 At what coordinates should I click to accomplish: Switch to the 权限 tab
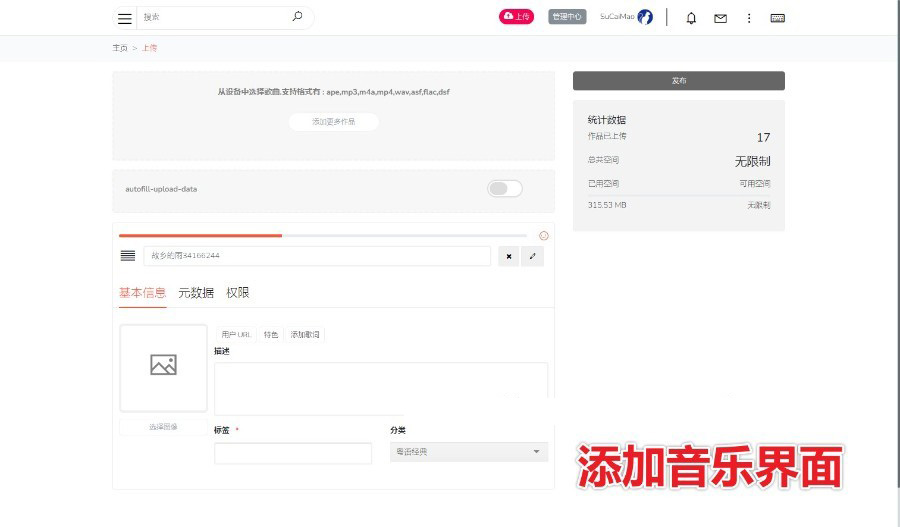click(x=238, y=293)
